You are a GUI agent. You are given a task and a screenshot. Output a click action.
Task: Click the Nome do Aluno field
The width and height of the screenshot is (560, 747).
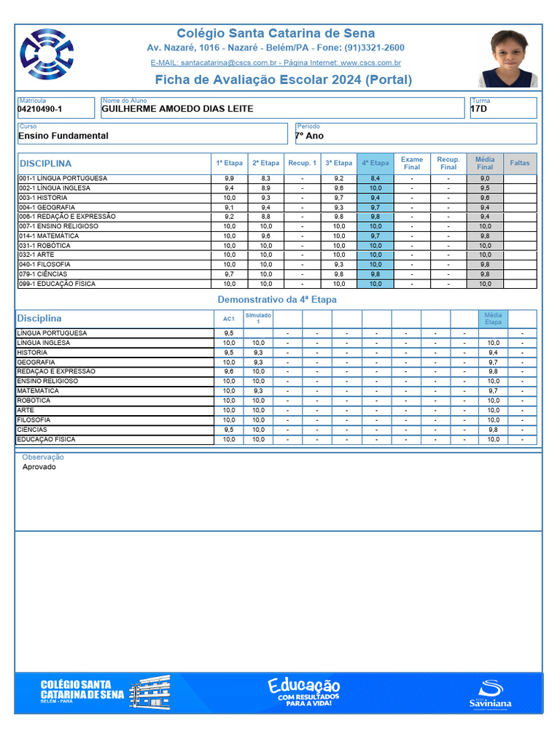(282, 108)
